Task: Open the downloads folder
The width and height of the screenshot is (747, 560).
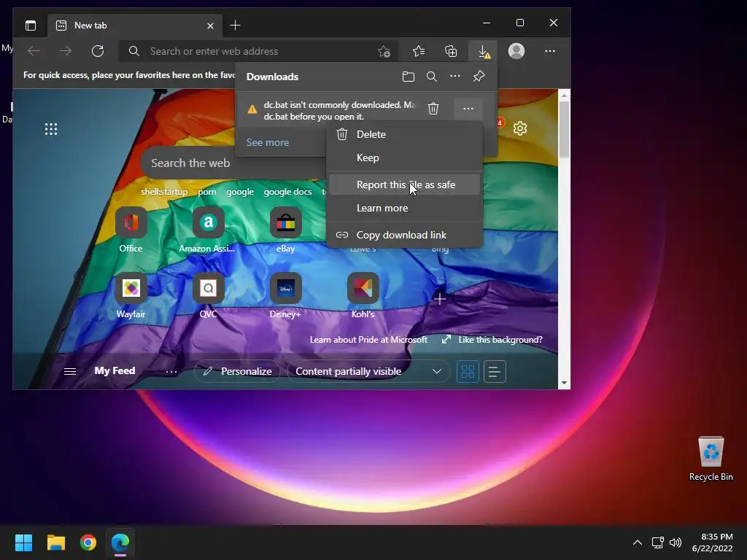Action: point(409,76)
